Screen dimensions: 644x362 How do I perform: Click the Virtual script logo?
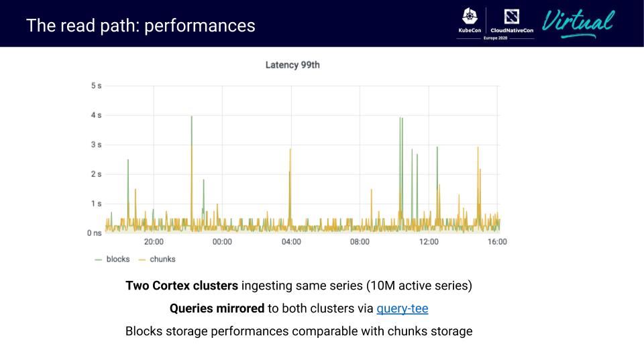coord(578,22)
